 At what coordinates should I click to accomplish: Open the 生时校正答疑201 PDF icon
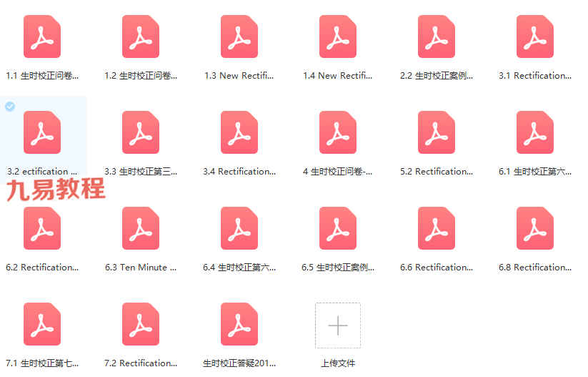[239, 323]
